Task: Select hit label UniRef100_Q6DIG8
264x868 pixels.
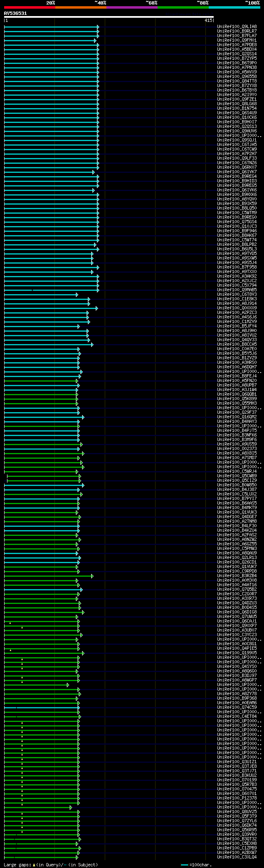Action: 237,612
